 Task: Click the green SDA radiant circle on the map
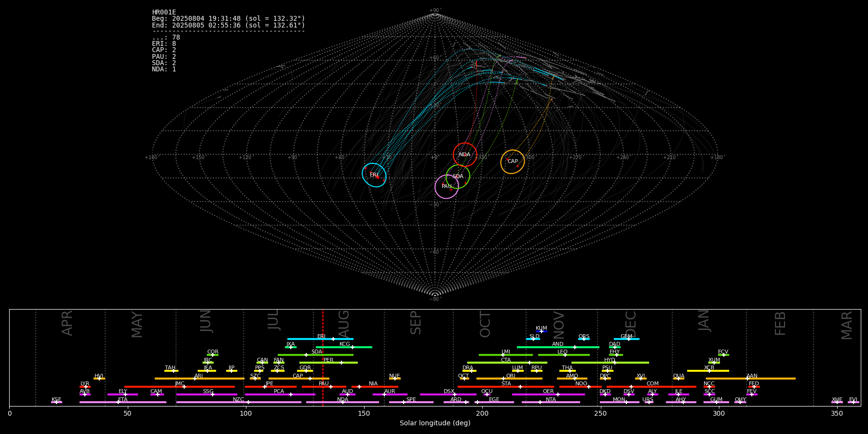tap(458, 176)
